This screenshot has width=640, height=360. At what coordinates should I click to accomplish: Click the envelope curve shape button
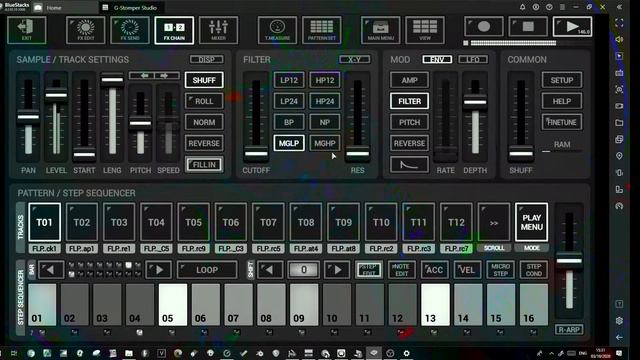(409, 164)
